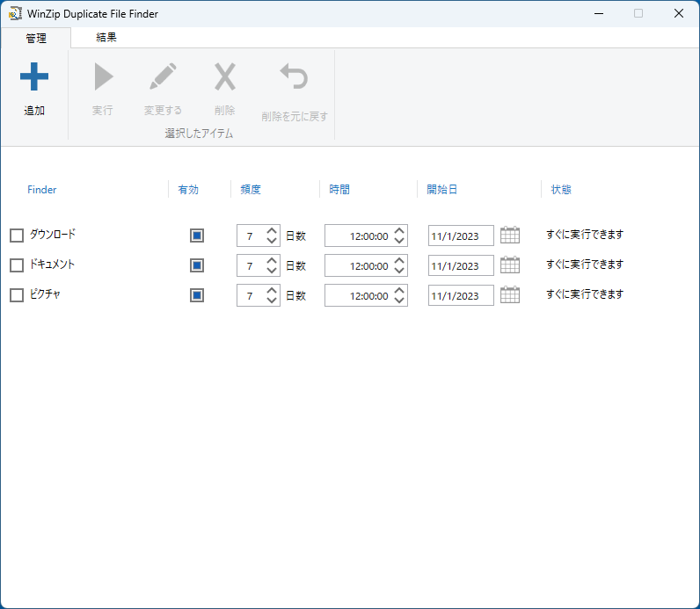Click the 削除を元に戻す undo arrow icon
The width and height of the screenshot is (700, 609).
(x=294, y=76)
